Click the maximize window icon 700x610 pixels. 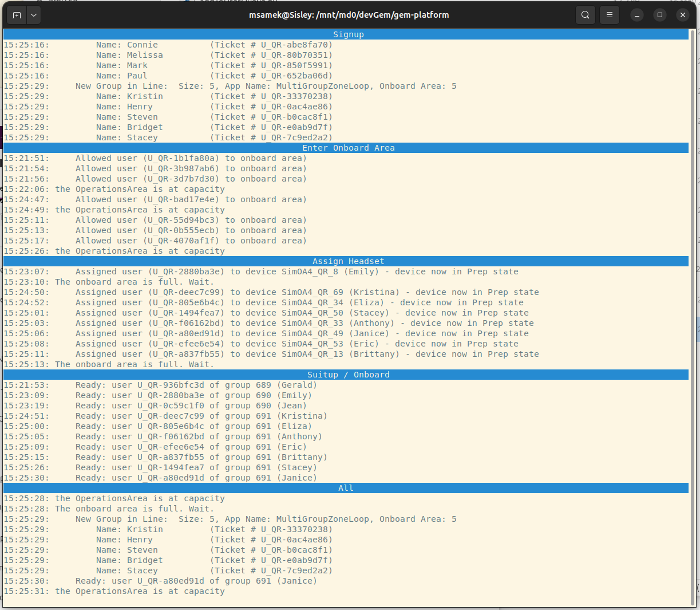659,14
